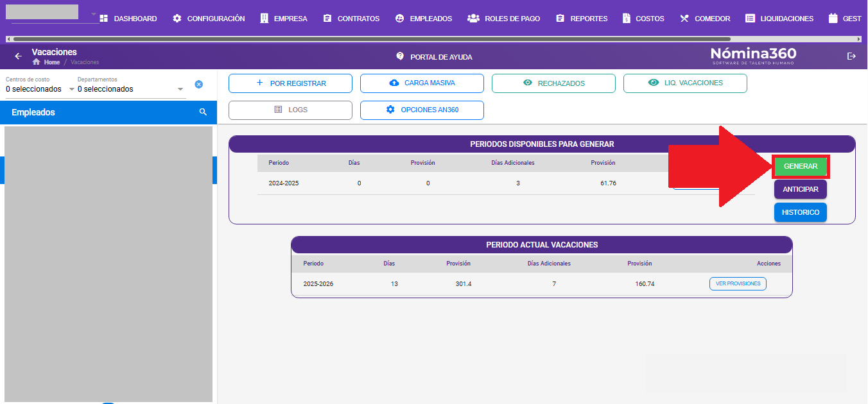Click the search icon in Empleados header
Screen dimensions: 868x404
point(203,112)
